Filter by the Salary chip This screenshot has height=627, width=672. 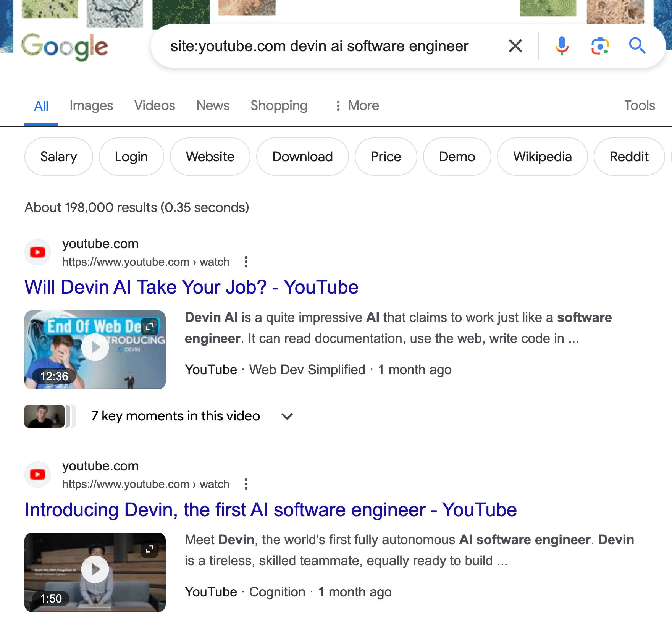tap(59, 157)
